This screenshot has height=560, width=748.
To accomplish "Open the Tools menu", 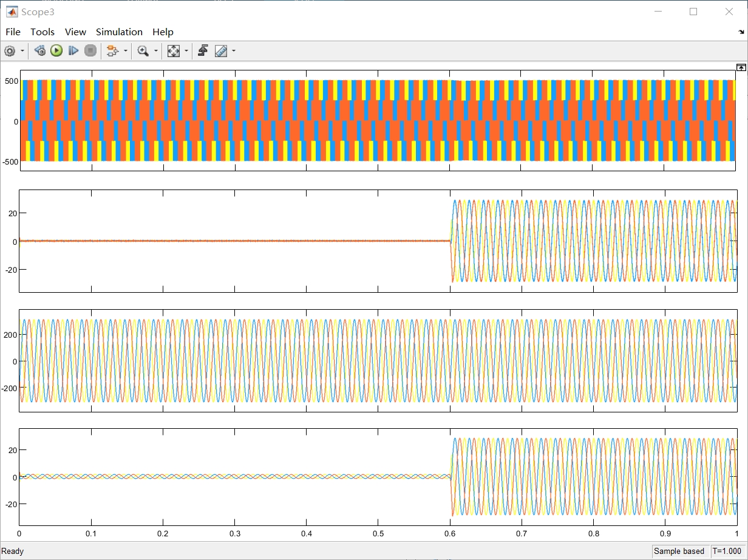I will point(42,32).
